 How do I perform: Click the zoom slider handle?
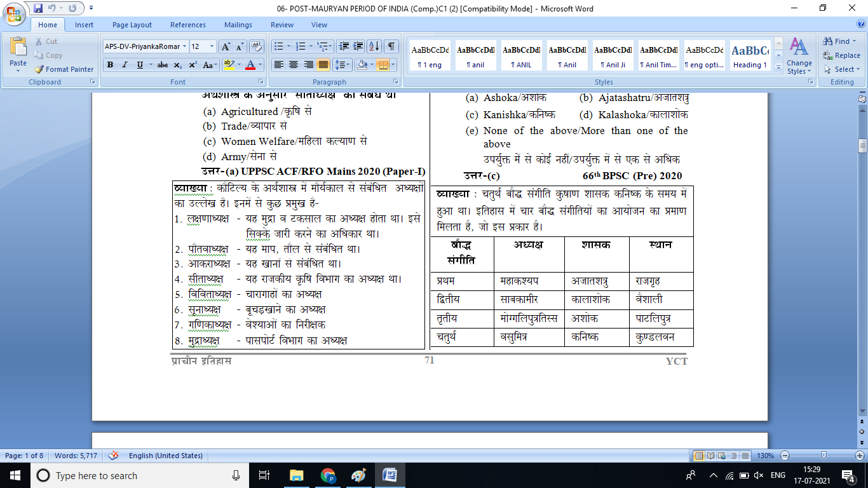click(x=824, y=456)
